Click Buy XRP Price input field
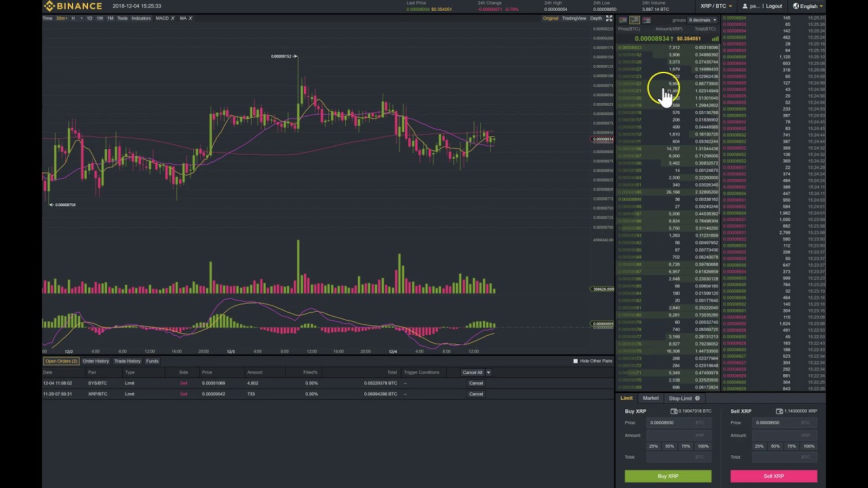The height and width of the screenshot is (488, 868). coord(679,423)
